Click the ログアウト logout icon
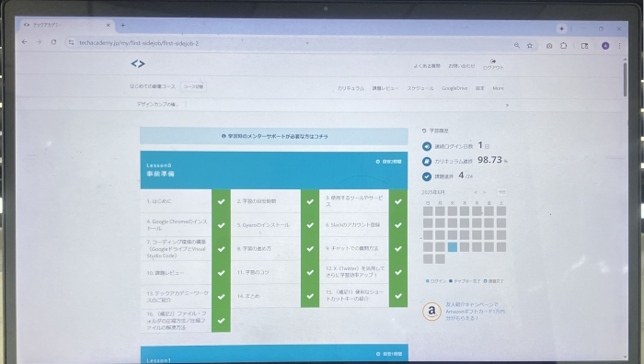Viewport: 644px width, 364px height. click(493, 62)
